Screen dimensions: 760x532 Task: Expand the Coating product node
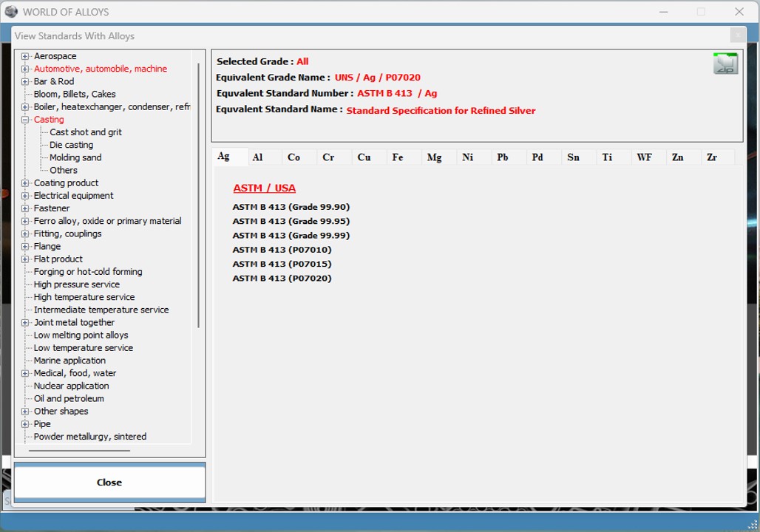24,183
